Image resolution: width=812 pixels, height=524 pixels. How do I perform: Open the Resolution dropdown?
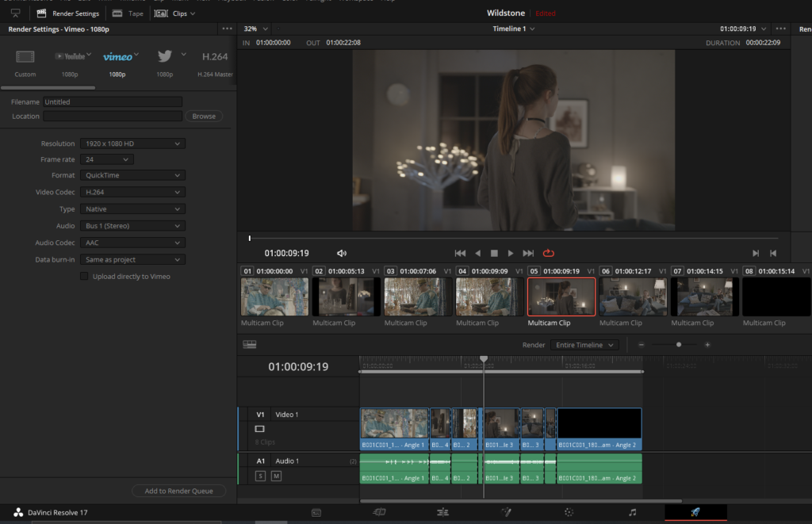[x=132, y=144]
